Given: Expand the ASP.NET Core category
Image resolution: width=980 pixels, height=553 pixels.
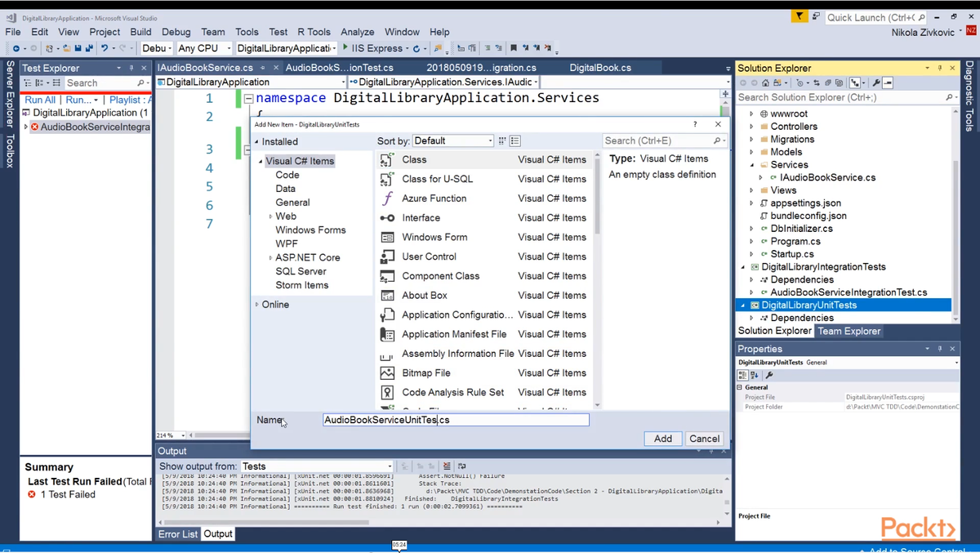Looking at the screenshot, I should tap(270, 258).
